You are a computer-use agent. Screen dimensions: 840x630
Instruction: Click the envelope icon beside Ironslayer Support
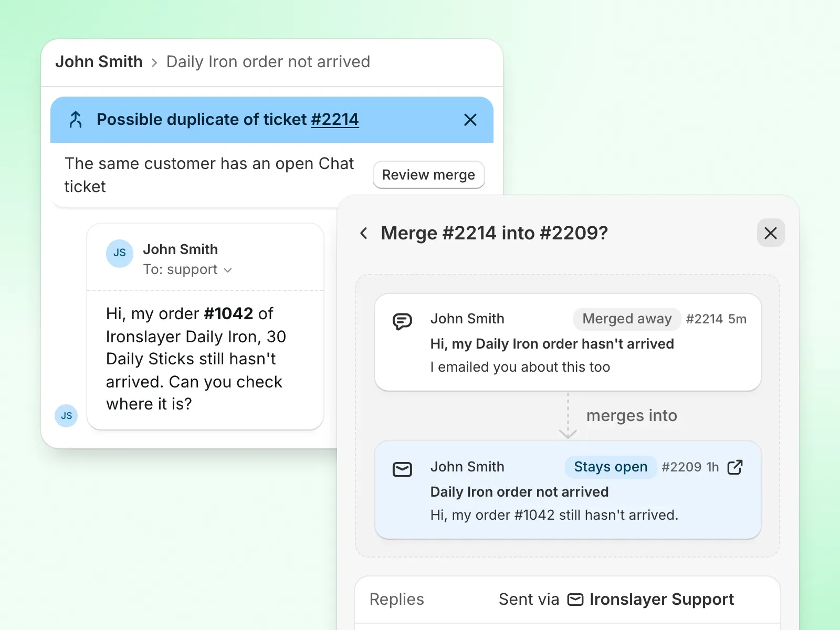[x=575, y=600]
